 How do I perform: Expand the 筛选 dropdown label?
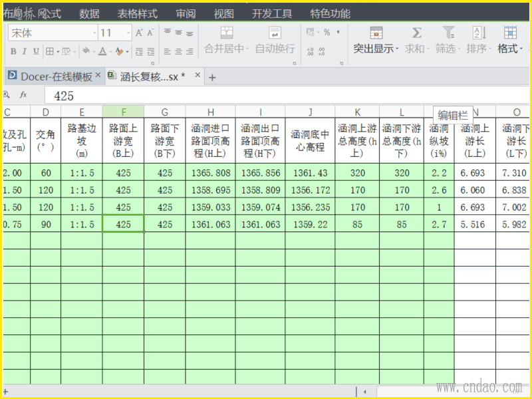(448, 49)
